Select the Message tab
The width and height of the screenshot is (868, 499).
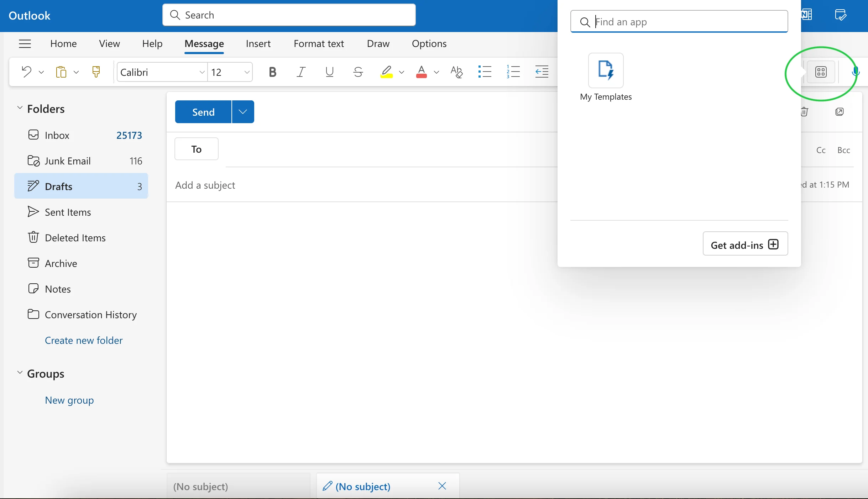[x=204, y=43]
